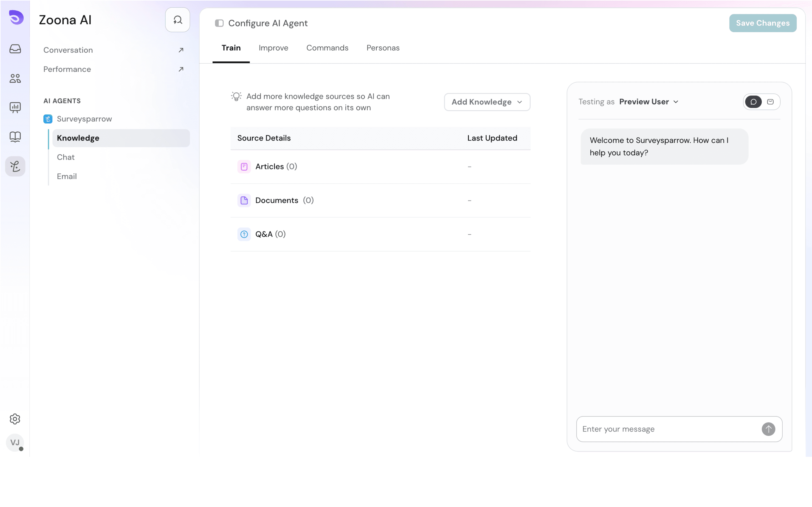Click the send message arrow icon

pyautogui.click(x=768, y=429)
